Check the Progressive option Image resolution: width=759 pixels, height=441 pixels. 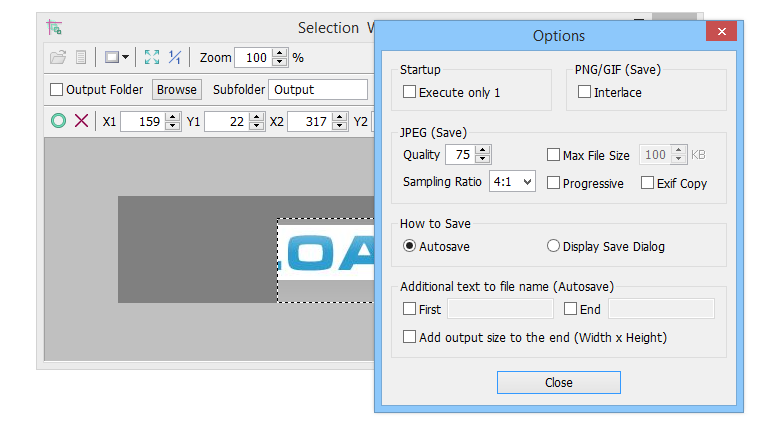[x=554, y=183]
